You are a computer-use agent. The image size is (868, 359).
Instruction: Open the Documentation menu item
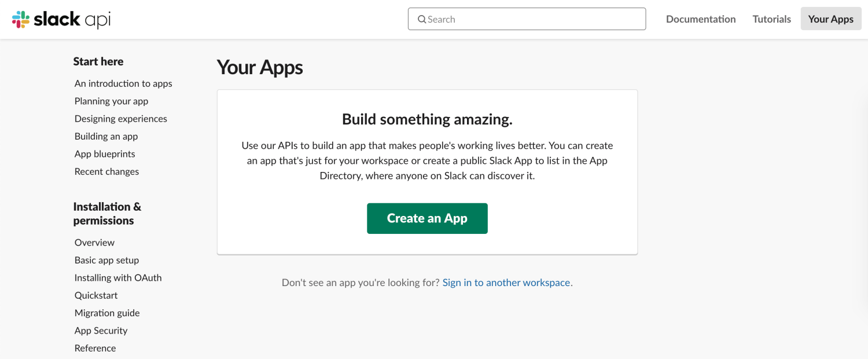click(700, 19)
